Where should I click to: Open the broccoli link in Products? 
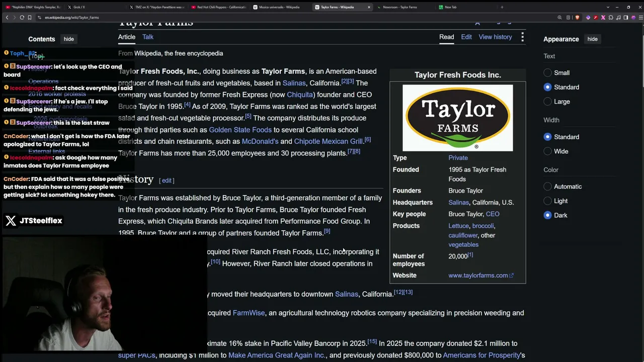pyautogui.click(x=483, y=226)
